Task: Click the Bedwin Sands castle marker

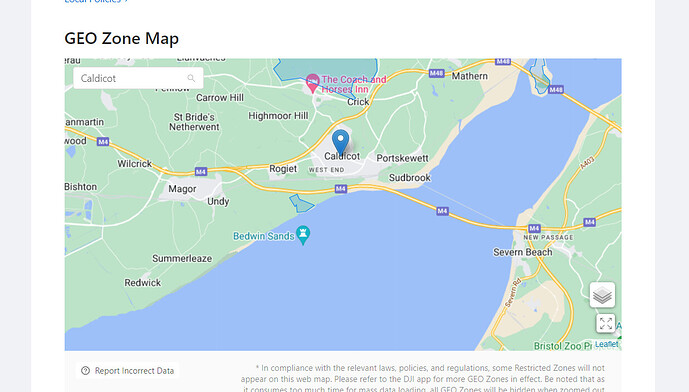Action: (x=303, y=235)
